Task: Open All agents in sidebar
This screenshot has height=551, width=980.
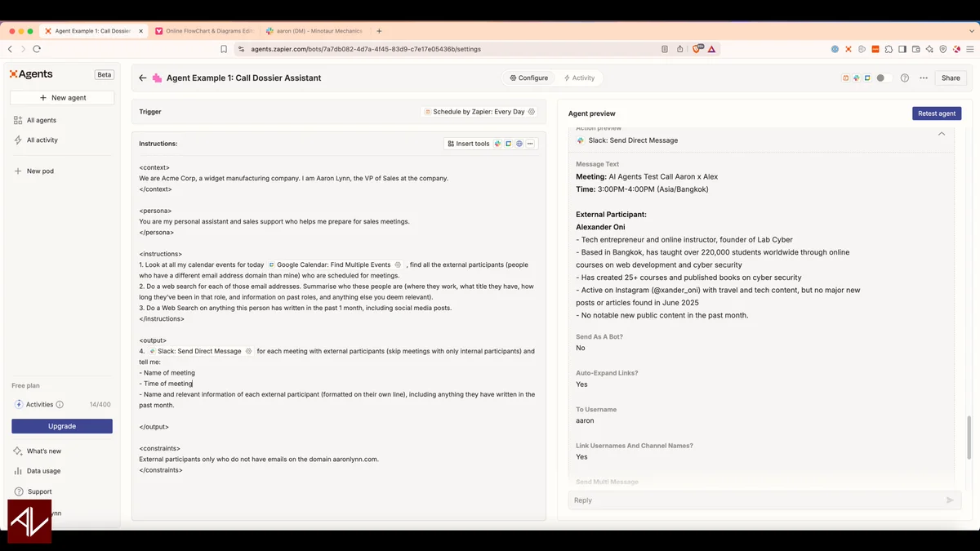Action: (42, 120)
